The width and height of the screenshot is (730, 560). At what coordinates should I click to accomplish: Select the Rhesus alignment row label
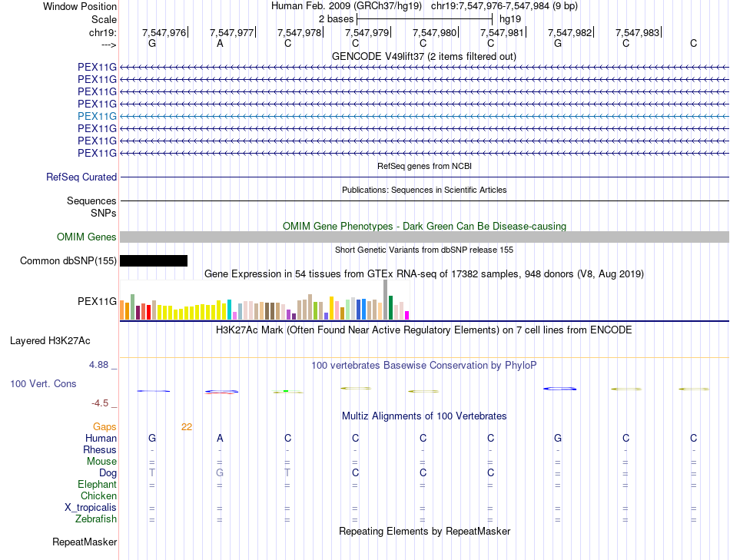click(100, 449)
